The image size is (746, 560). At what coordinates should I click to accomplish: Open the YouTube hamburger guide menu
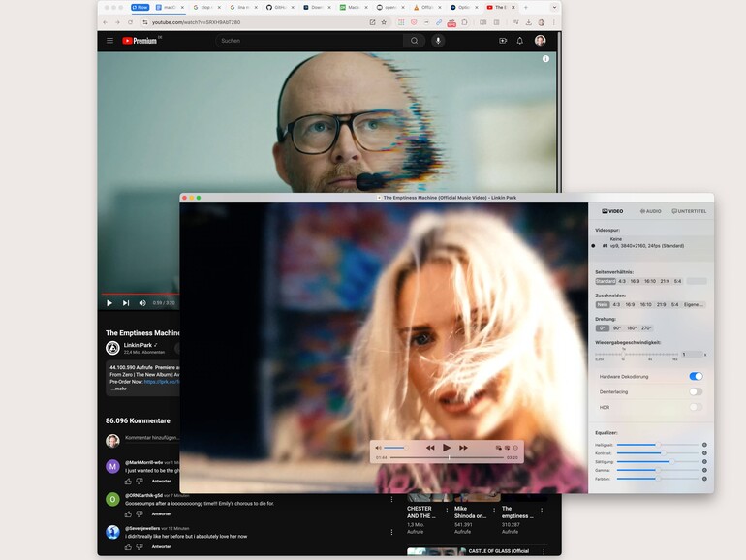[109, 41]
